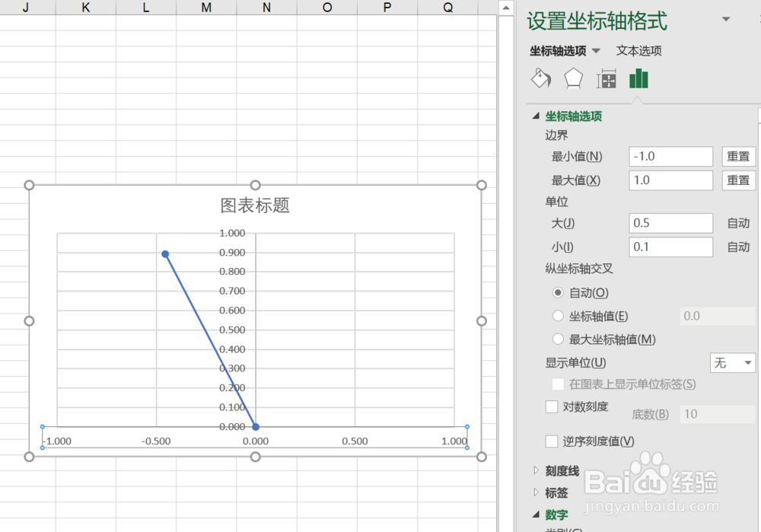This screenshot has width=761, height=532.
Task: Select the 大小与属性 size icon
Action: click(x=606, y=78)
